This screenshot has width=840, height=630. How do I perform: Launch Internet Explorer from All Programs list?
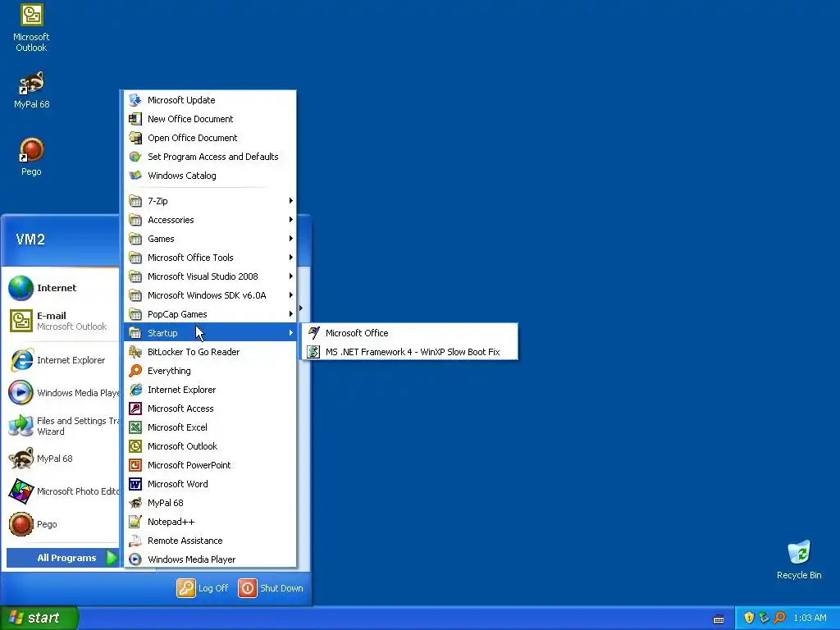pyautogui.click(x=210, y=390)
